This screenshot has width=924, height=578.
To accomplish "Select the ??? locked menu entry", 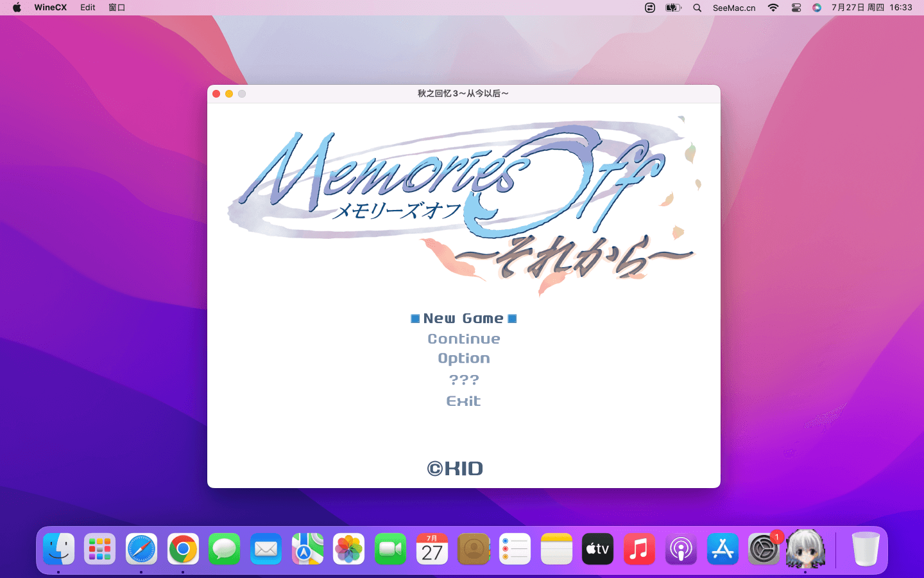I will coord(464,380).
